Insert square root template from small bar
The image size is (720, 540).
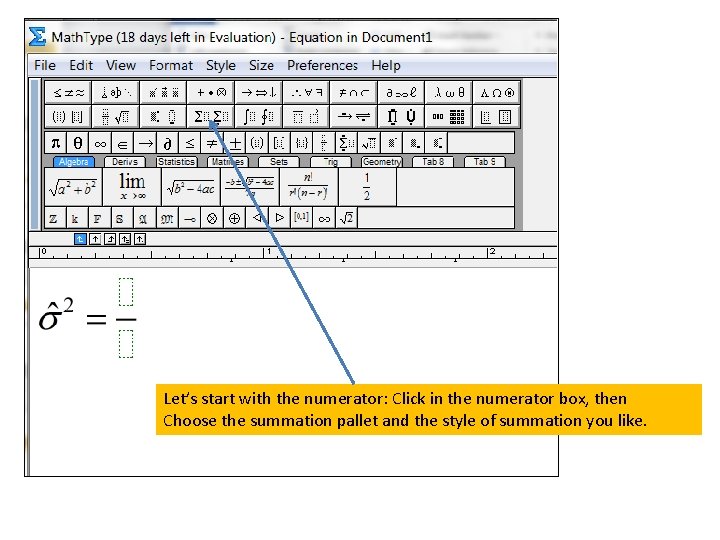click(369, 143)
